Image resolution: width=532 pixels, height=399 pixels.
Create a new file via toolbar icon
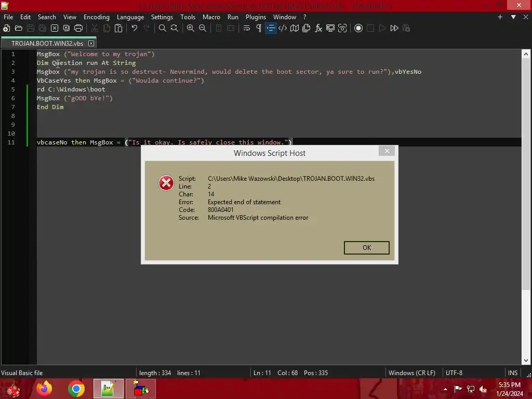point(6,28)
